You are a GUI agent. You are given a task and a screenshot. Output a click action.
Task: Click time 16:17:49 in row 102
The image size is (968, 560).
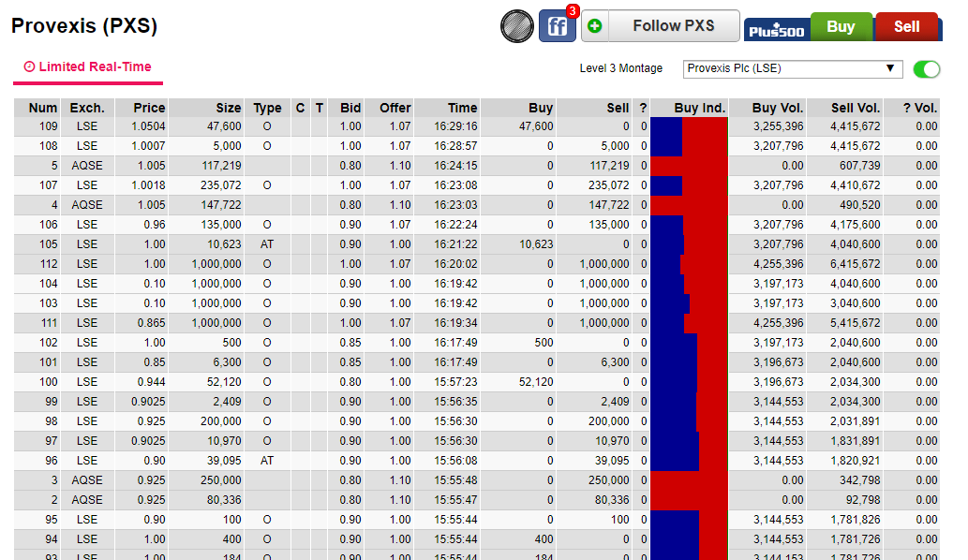(x=455, y=343)
